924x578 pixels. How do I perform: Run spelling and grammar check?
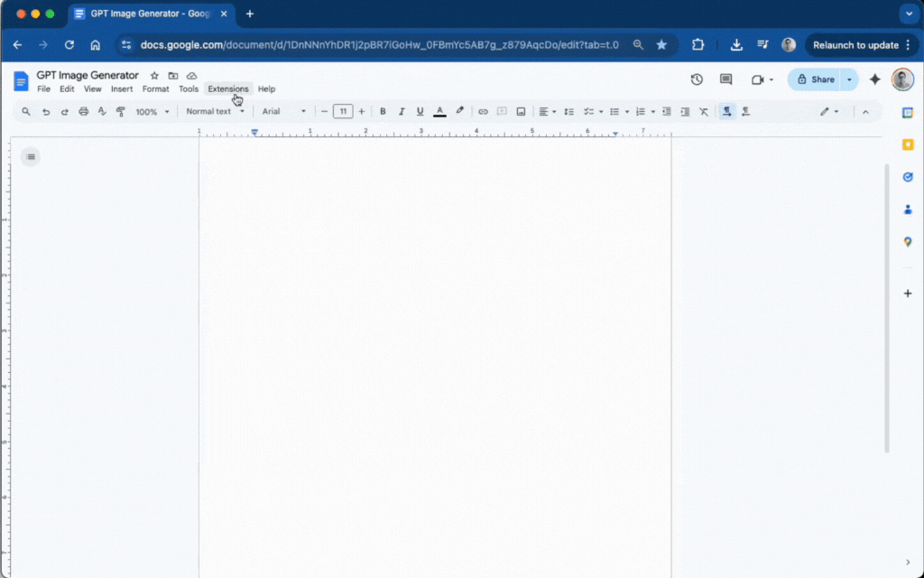(102, 111)
